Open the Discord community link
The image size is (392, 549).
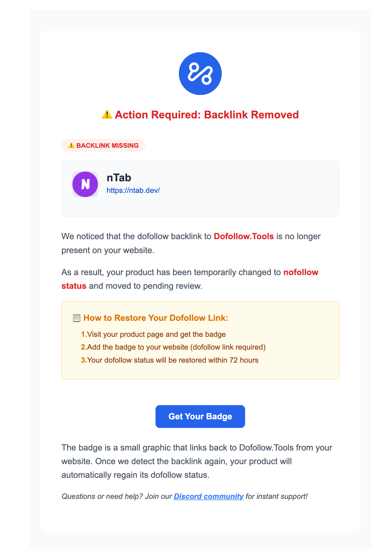pyautogui.click(x=208, y=496)
